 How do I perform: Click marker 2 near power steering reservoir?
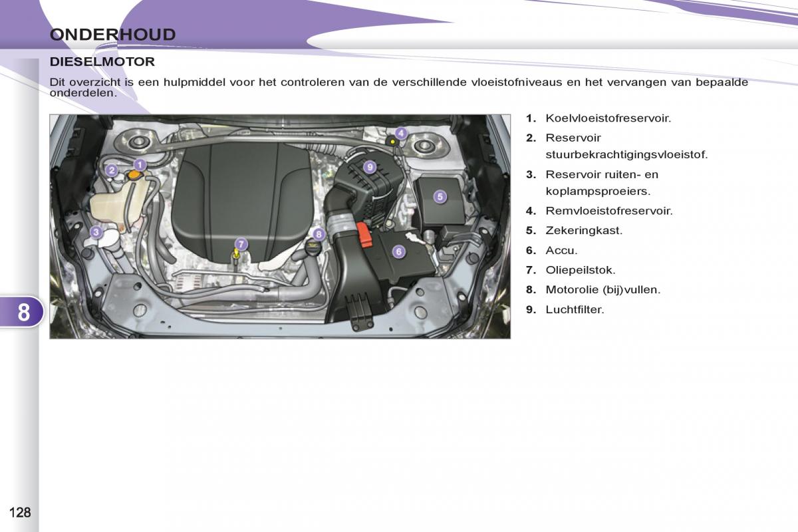coord(112,170)
